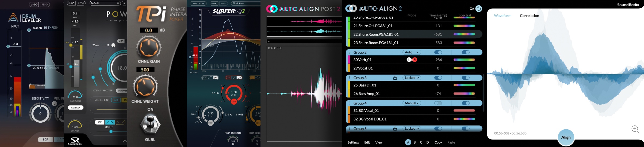Click the Auto Align 2 logo icon
644x147 pixels.
tap(351, 9)
